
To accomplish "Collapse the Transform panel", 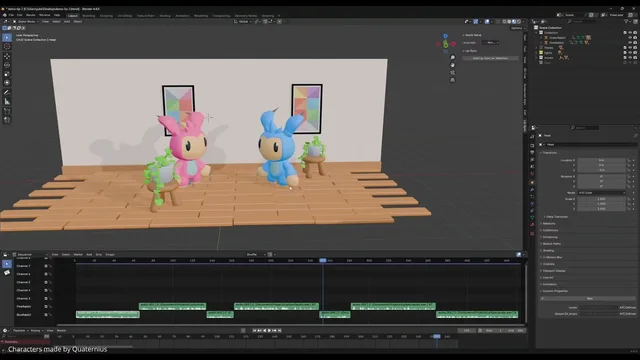I will [x=549, y=153].
